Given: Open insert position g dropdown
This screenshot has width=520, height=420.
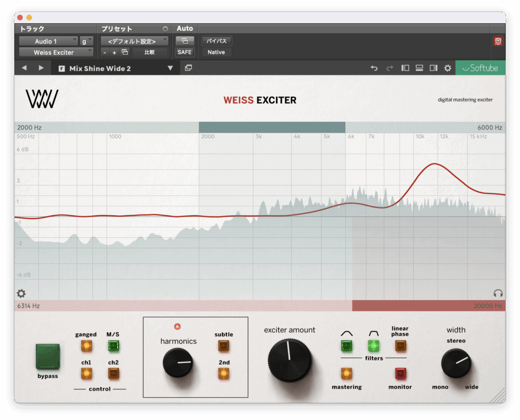Looking at the screenshot, I should (x=86, y=41).
